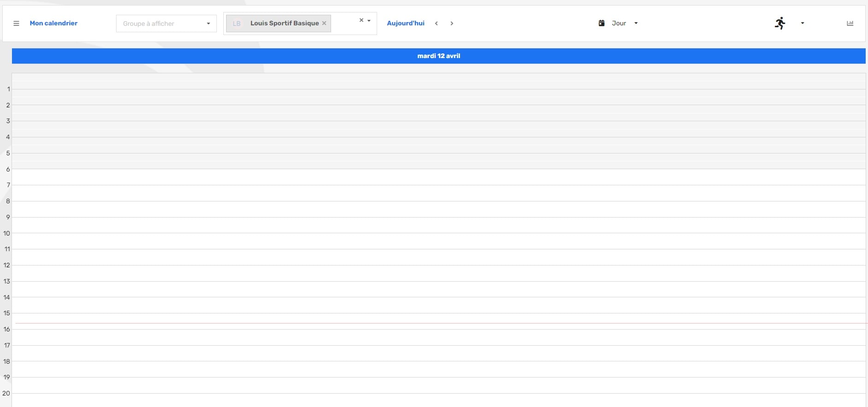Image resolution: width=868 pixels, height=407 pixels.
Task: Click the Mon calendrier link
Action: (53, 23)
